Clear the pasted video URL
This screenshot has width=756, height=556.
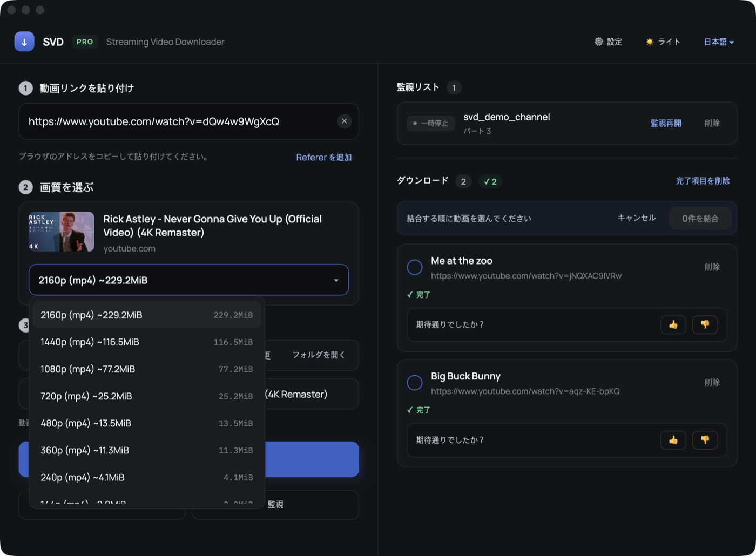click(x=345, y=121)
